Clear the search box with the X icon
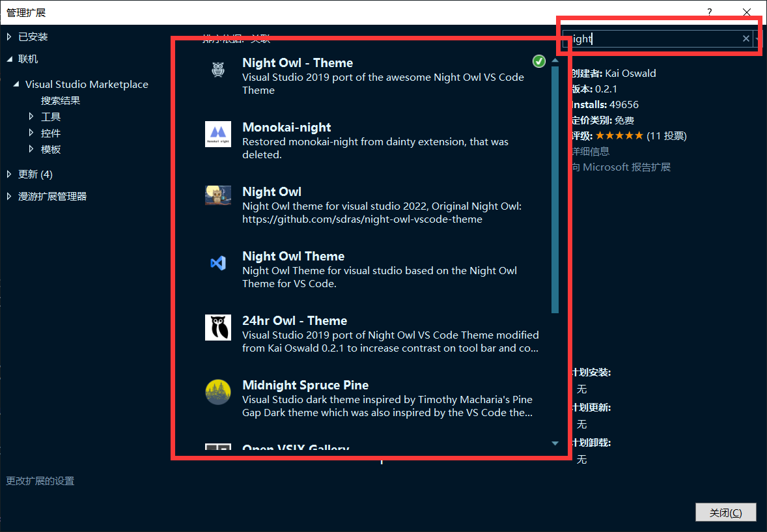The width and height of the screenshot is (767, 532). 746,38
